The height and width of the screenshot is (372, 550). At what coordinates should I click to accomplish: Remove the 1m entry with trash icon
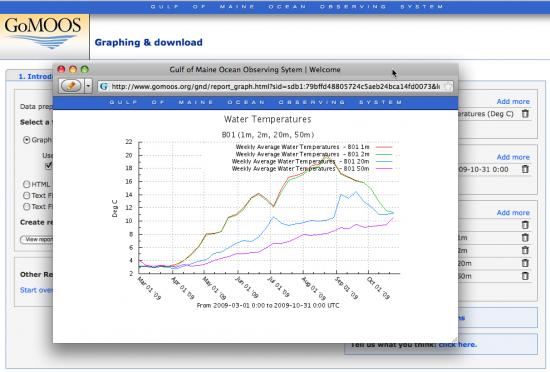tap(525, 238)
